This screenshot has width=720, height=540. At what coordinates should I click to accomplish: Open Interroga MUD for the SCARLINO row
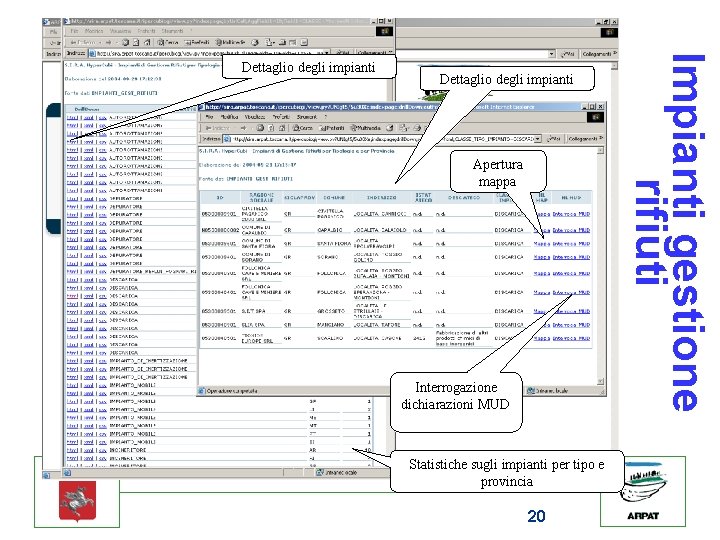pyautogui.click(x=572, y=338)
